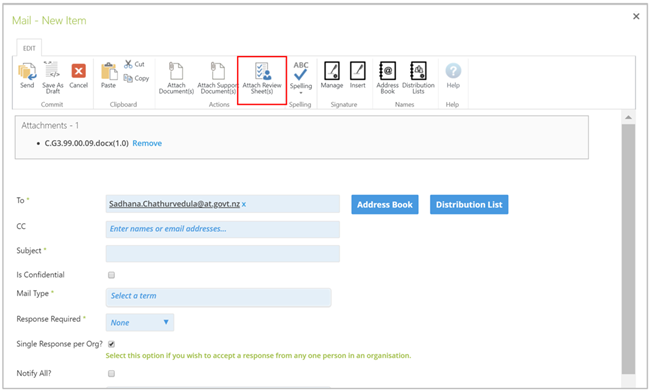
Task: Tick the Notify All checkbox
Action: point(111,374)
